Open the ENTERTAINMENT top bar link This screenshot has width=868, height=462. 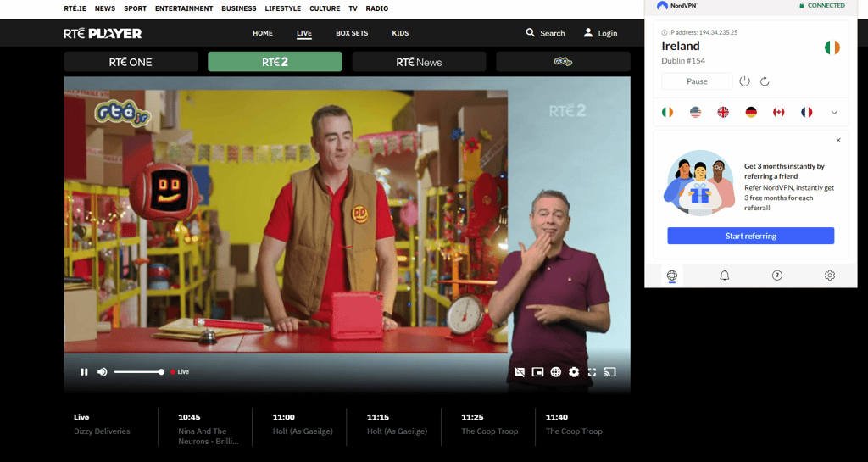pos(184,8)
